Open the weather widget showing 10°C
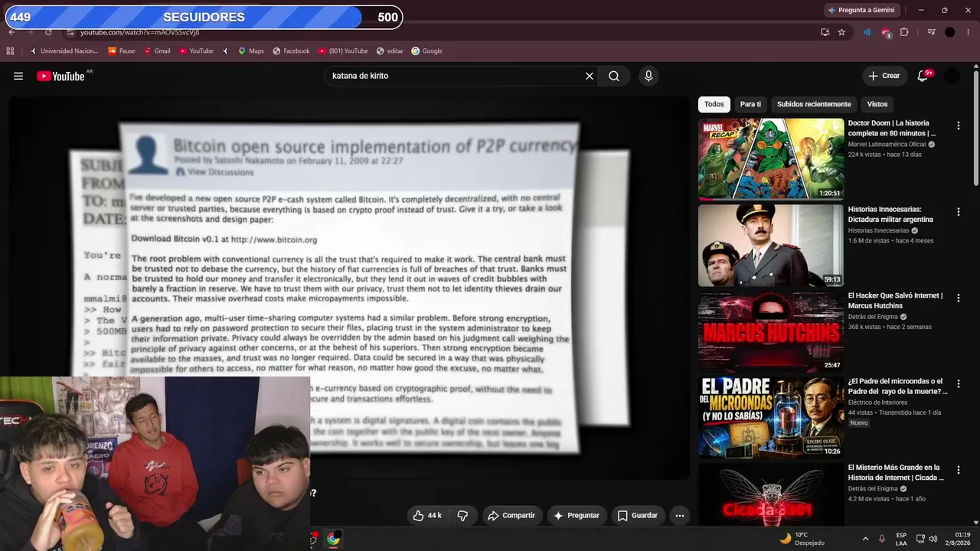This screenshot has height=551, width=980. (802, 539)
